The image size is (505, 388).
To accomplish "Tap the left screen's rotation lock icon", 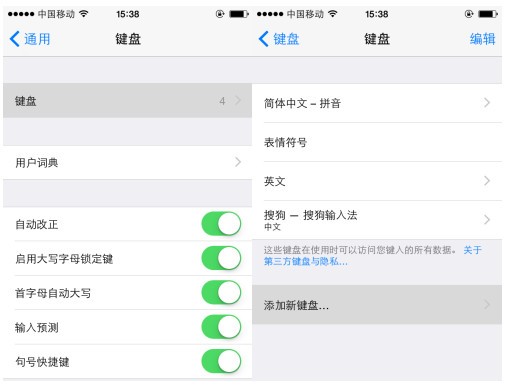I will (x=220, y=14).
